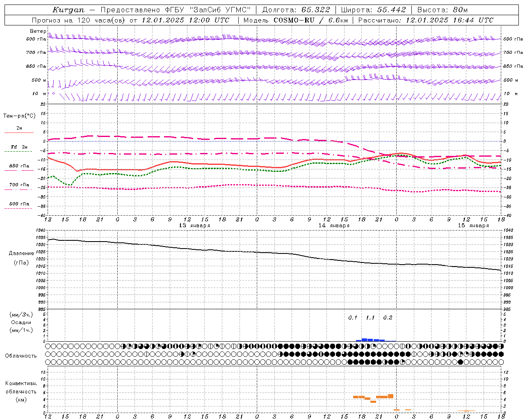Click the tallest orange convective cloud bar
This screenshot has height=420, width=525.
pyautogui.click(x=390, y=396)
